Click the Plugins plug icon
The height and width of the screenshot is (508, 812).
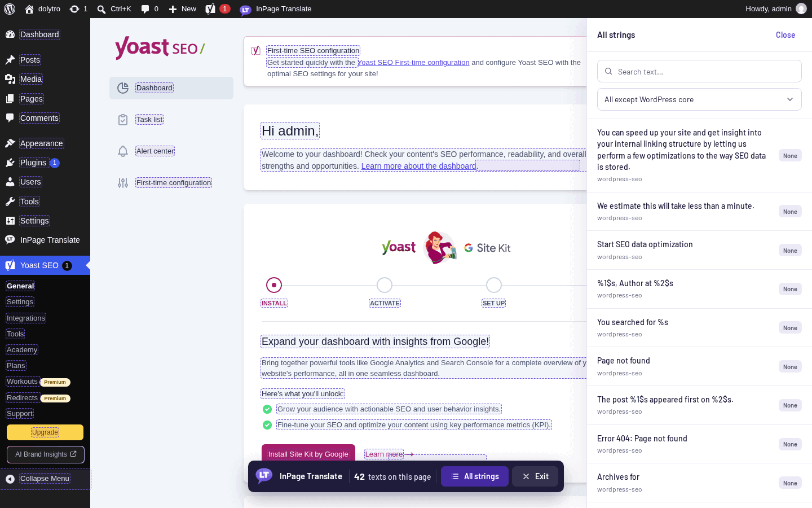tap(10, 163)
